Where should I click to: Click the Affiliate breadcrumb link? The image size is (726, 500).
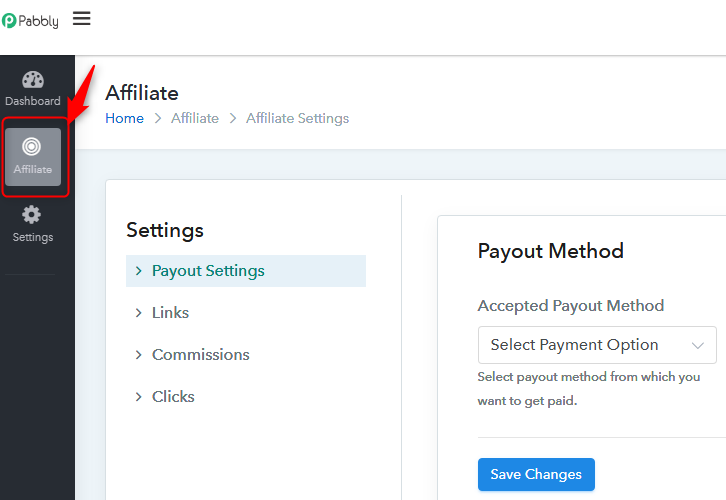pos(194,118)
